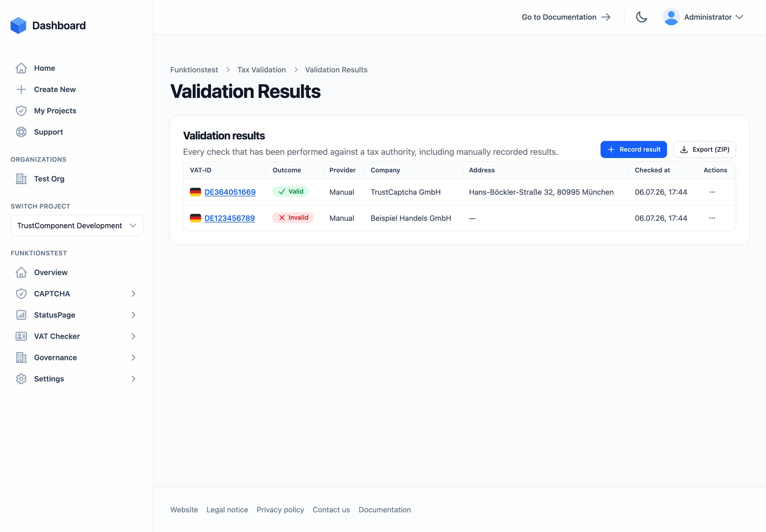Screen dimensions: 766x532
Task: Click Validation Results in the breadcrumb
Action: coord(336,70)
